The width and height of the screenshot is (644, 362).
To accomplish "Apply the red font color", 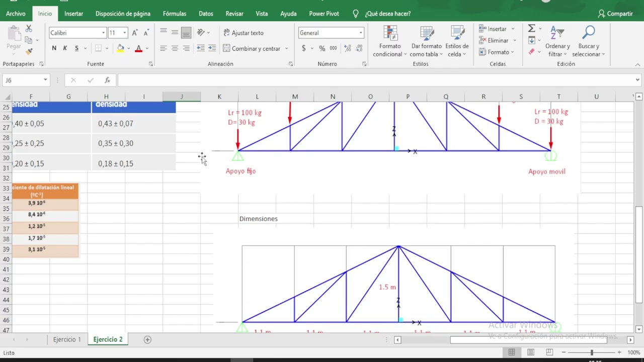I will point(139,48).
